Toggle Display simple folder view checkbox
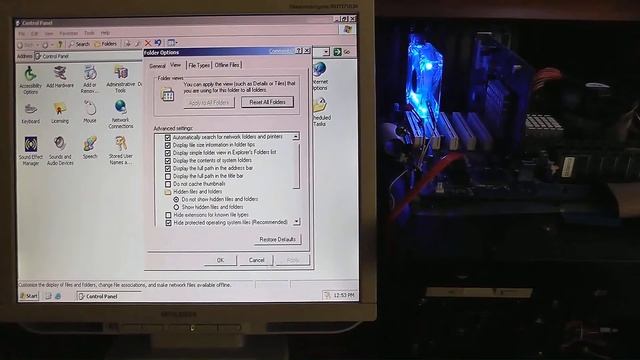 [x=167, y=153]
